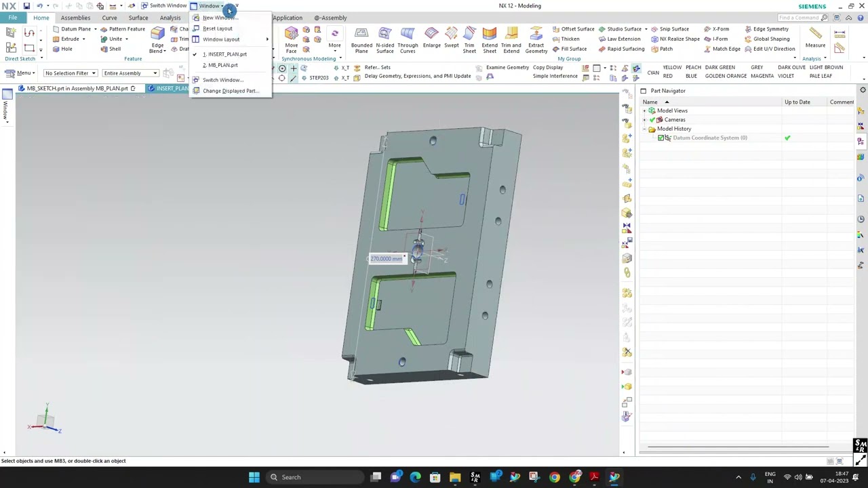Viewport: 868px width, 488px height.
Task: Switch to 2. MB_PLAN.prt window
Action: coord(230,65)
